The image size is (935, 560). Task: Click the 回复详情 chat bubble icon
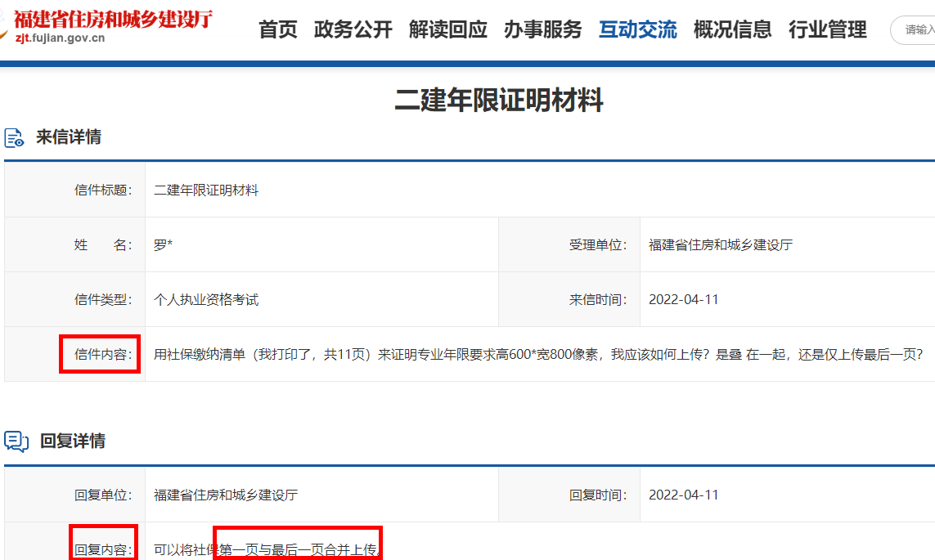click(x=16, y=441)
